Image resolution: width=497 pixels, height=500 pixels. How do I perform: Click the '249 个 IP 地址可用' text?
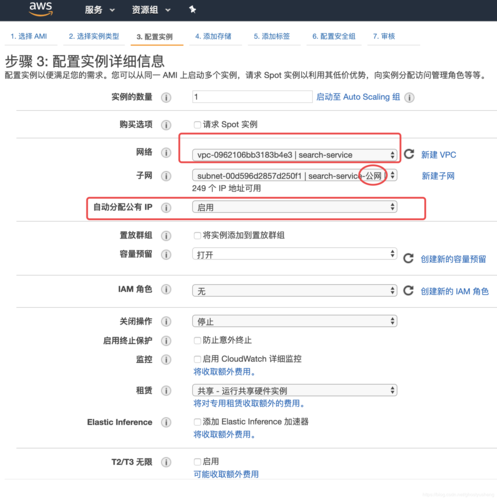[x=226, y=188]
